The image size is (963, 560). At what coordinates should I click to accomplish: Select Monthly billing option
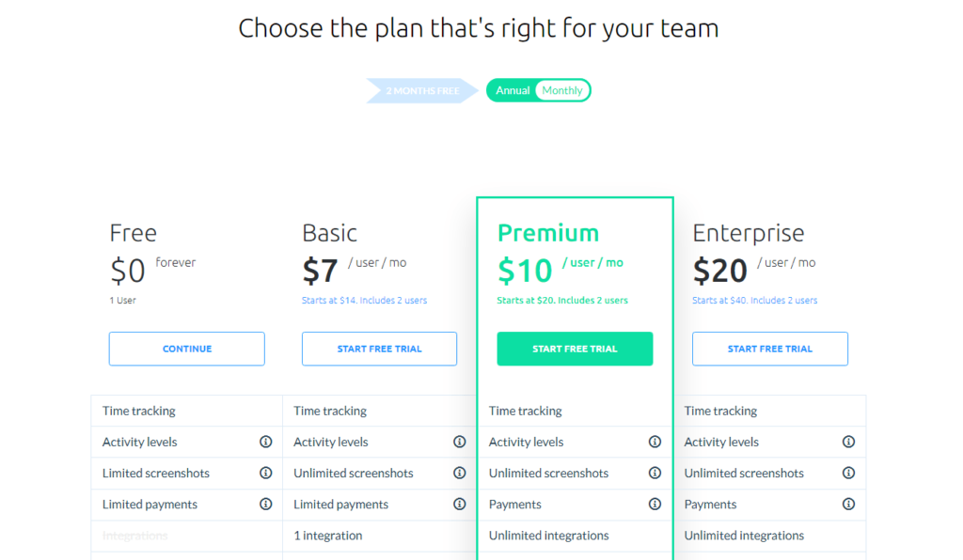(562, 90)
